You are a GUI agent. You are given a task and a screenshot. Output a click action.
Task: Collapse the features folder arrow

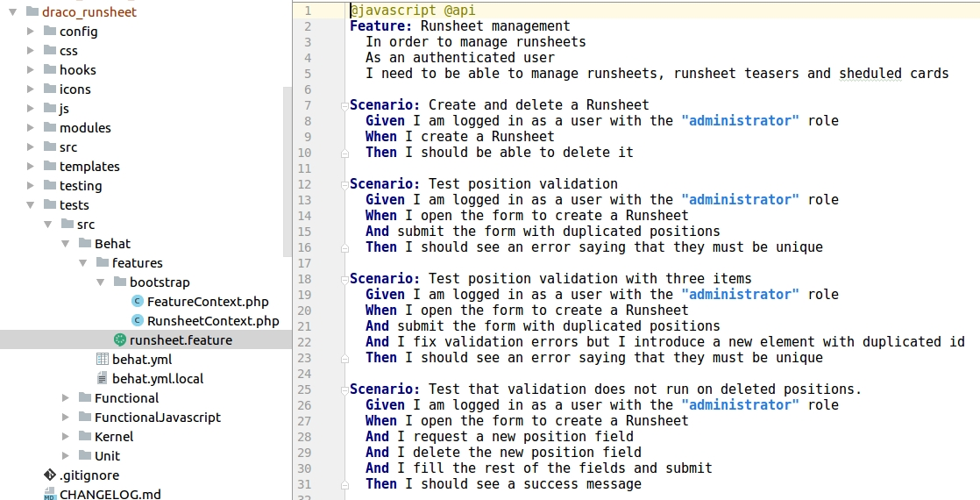click(83, 263)
